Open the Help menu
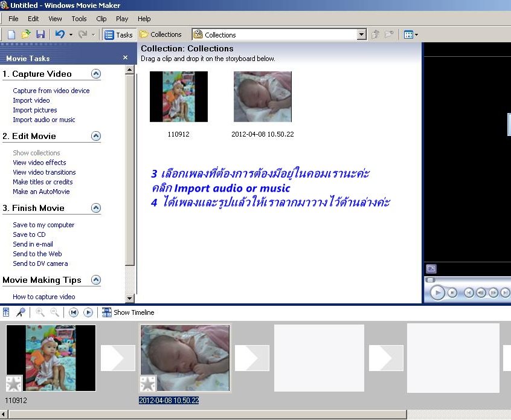 (x=144, y=19)
